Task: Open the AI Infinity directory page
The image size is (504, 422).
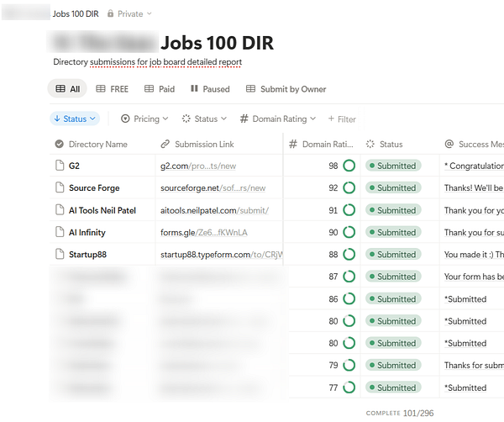Action: click(x=87, y=233)
